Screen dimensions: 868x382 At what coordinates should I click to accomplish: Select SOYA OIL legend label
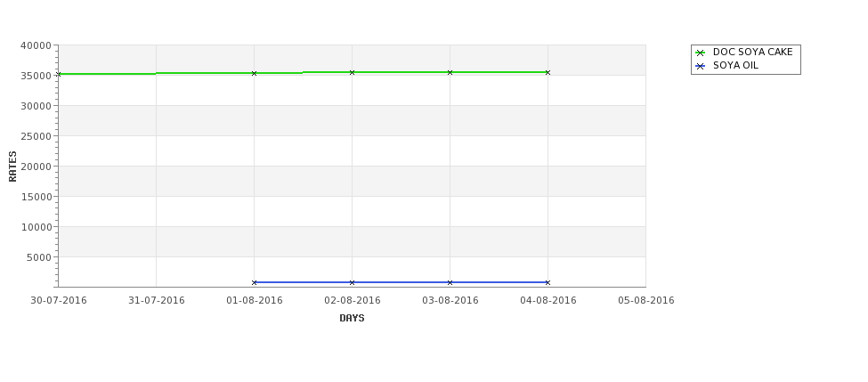[735, 65]
